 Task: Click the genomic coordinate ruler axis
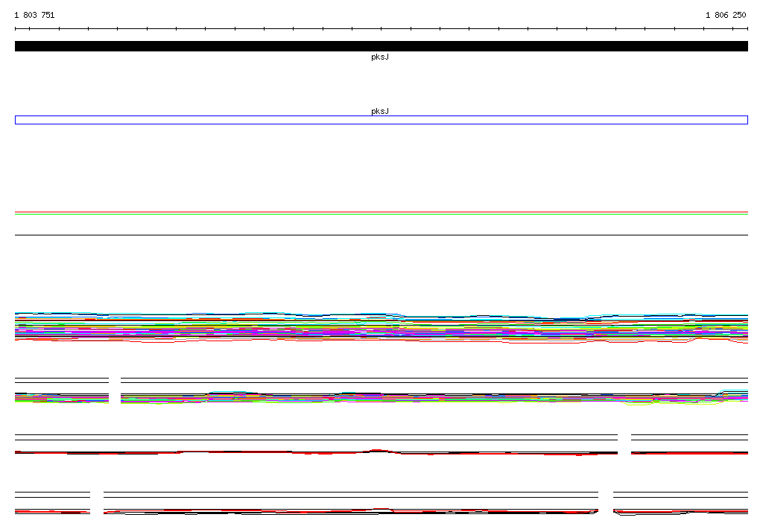(x=381, y=29)
